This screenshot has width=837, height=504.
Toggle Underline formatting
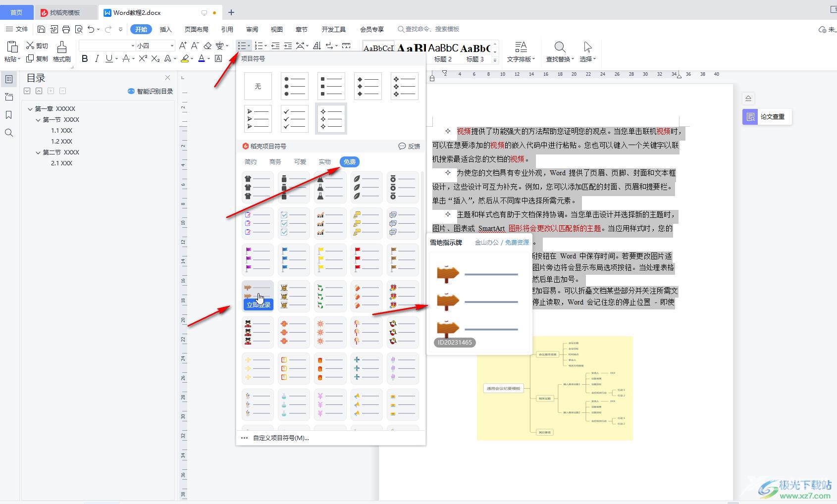coord(109,58)
